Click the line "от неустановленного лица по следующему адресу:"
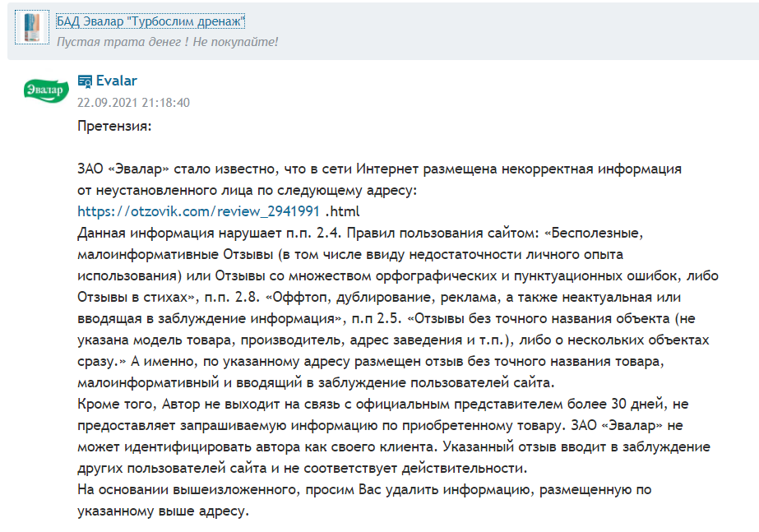Image resolution: width=759 pixels, height=532 pixels. 248,190
